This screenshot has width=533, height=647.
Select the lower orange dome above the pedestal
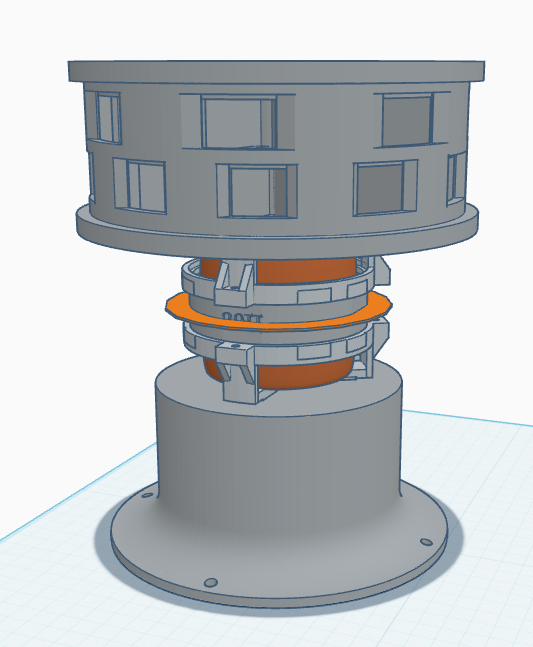305,373
